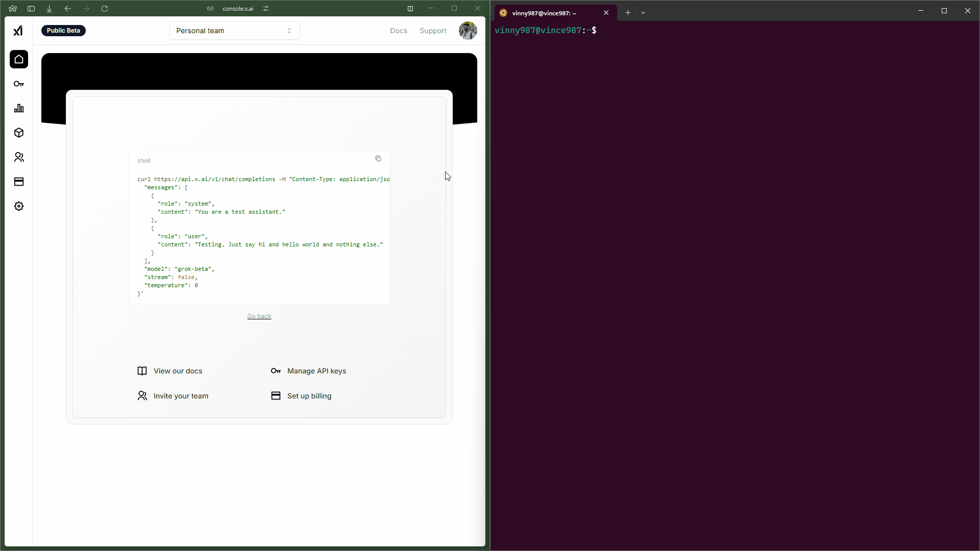Open models cube icon in sidebar
This screenshot has height=551, width=980.
click(19, 133)
